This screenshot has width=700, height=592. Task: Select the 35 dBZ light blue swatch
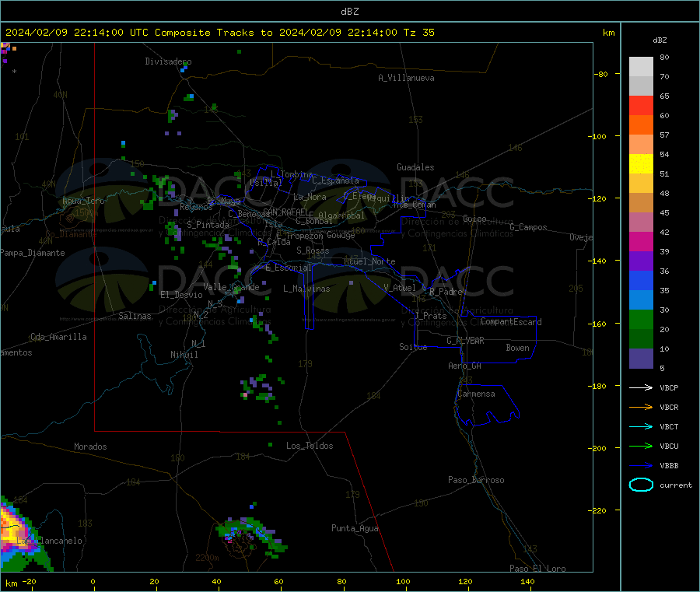pos(641,300)
